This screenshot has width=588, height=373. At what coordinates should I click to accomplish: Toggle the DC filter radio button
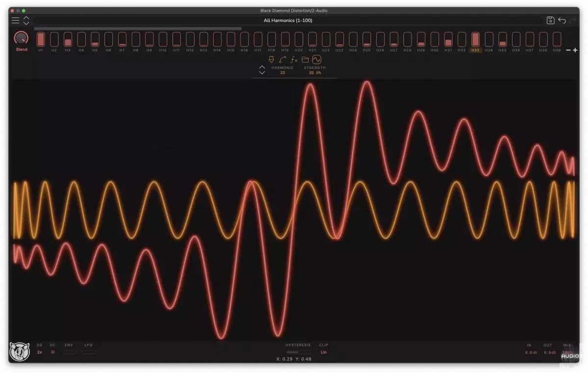[x=53, y=352]
